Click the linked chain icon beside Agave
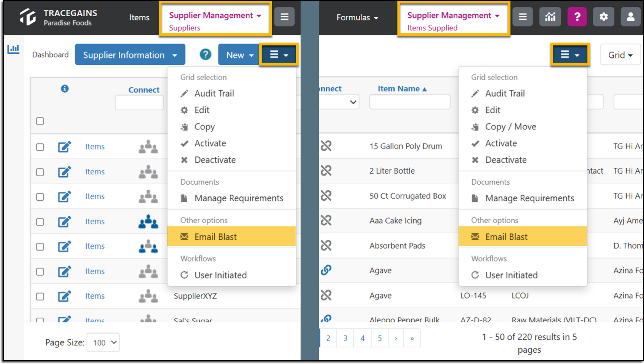644x364 pixels. [x=326, y=270]
